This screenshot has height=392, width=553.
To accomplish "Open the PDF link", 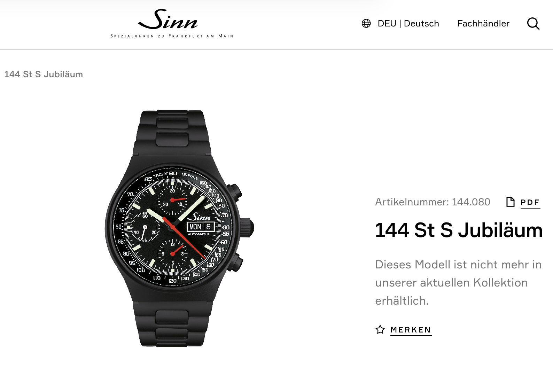I will pyautogui.click(x=530, y=203).
